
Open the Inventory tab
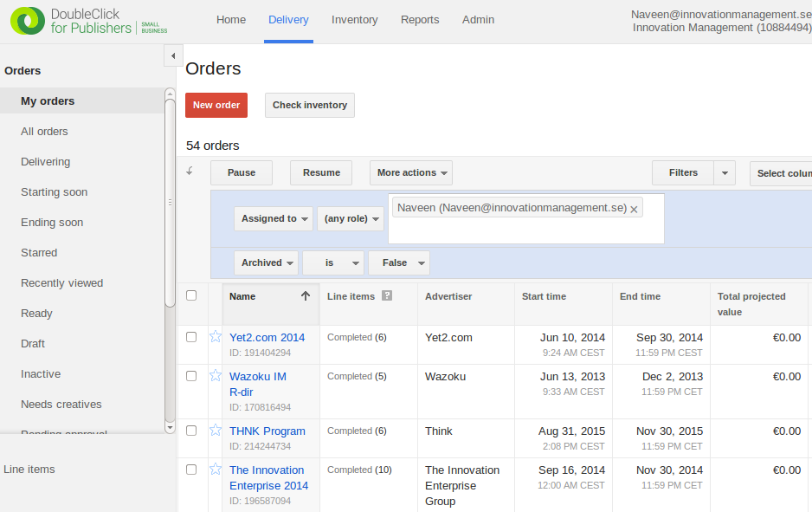point(355,20)
